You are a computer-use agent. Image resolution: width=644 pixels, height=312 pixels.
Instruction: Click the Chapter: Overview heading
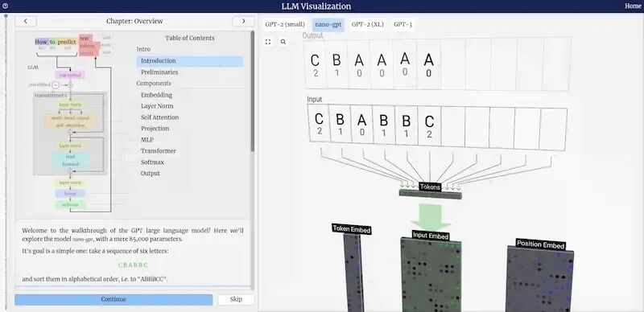pyautogui.click(x=134, y=21)
